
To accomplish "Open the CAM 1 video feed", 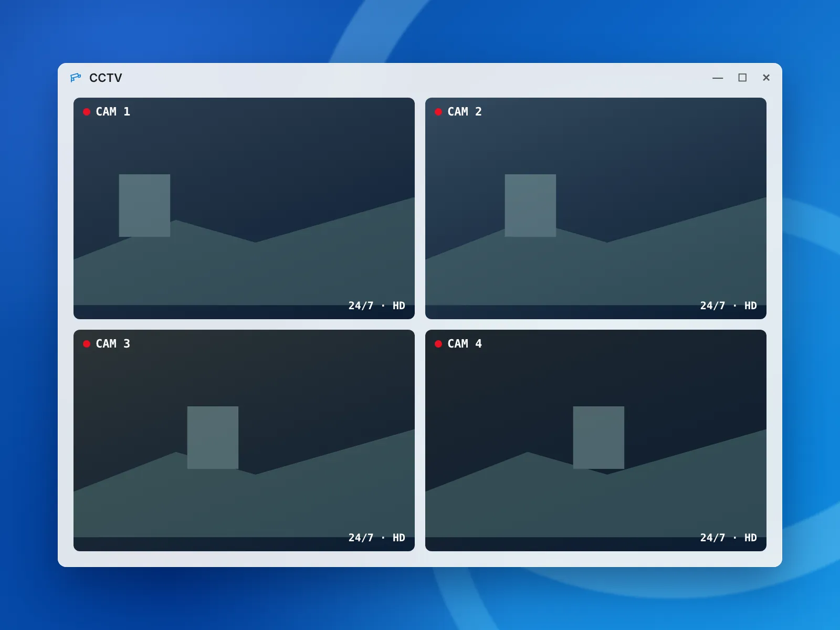I will coord(244,208).
